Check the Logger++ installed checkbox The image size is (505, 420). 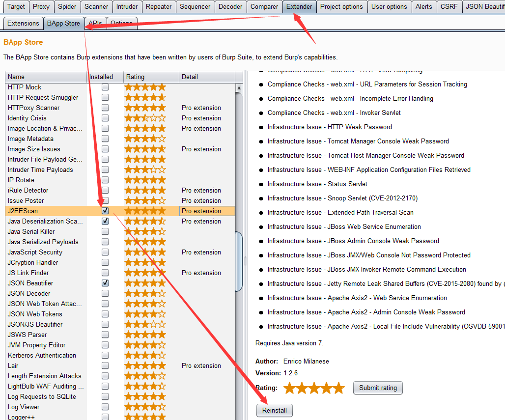coord(105,417)
